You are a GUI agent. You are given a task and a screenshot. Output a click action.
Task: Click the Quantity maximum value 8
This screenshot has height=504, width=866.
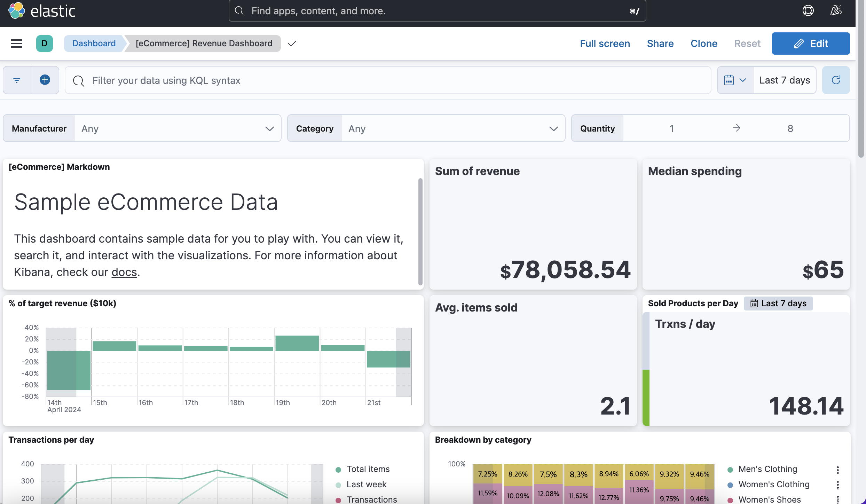click(x=790, y=128)
